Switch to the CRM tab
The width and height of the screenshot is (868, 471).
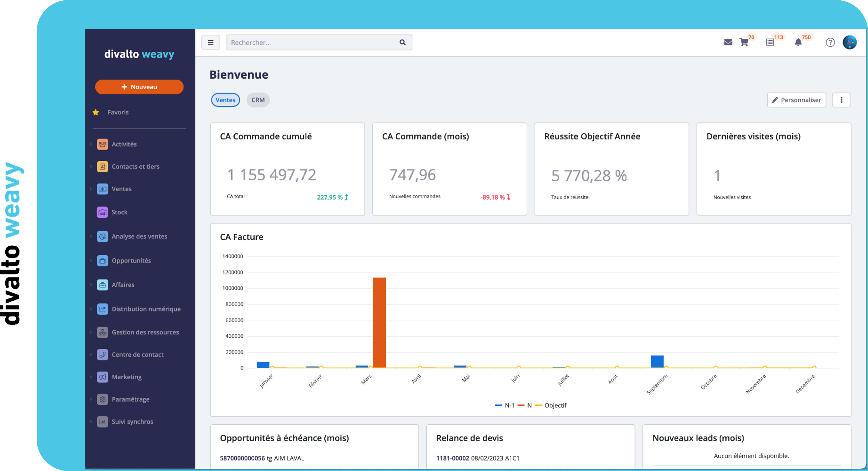(258, 100)
